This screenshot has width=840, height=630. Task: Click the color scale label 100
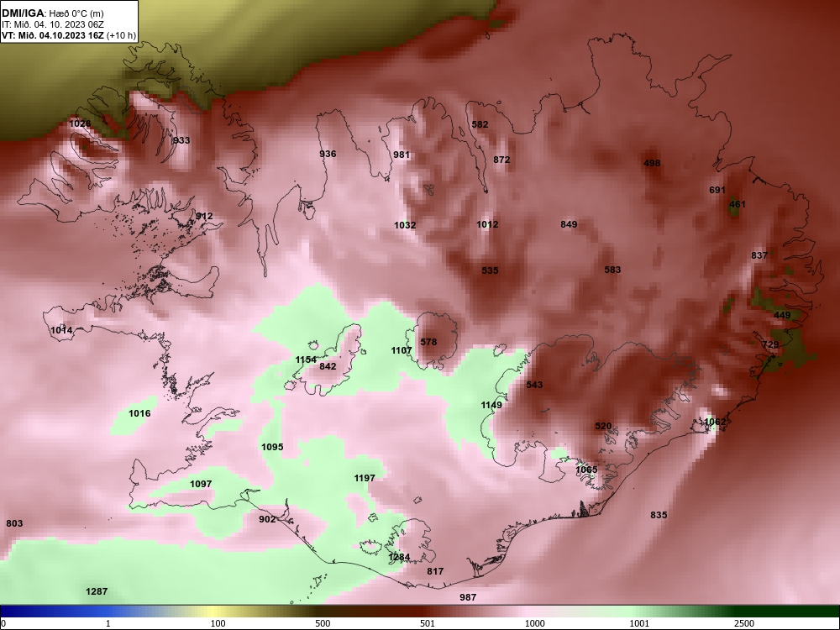point(218,623)
